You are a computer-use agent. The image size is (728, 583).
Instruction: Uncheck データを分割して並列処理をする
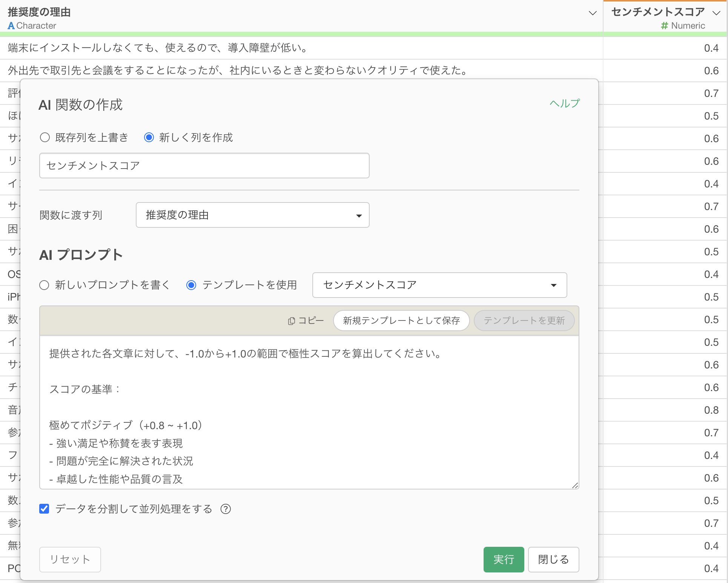[44, 509]
